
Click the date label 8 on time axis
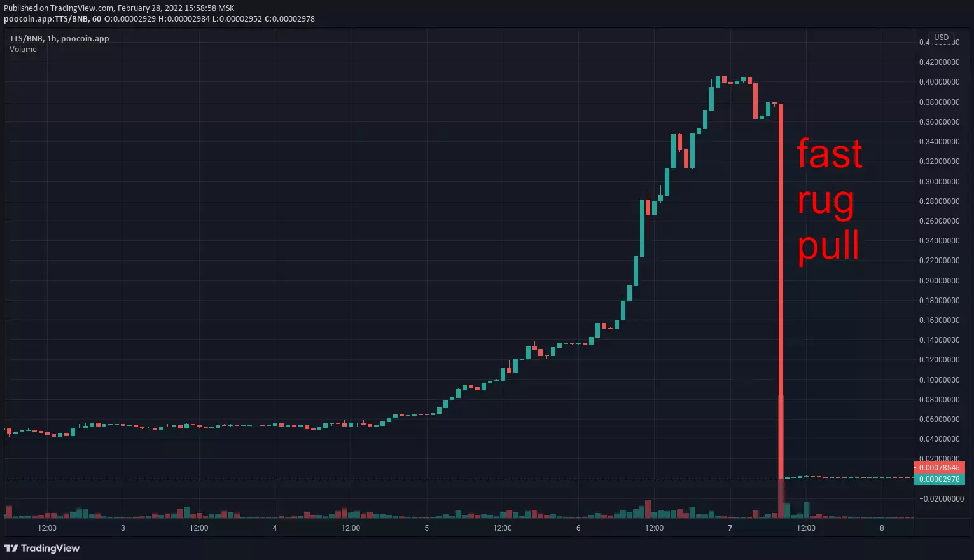pyautogui.click(x=882, y=528)
